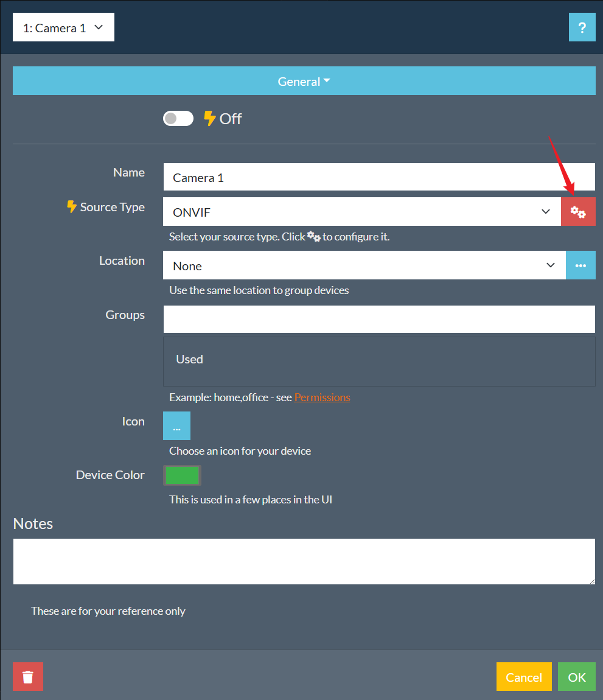
Task: Click the red gears button to configure source
Action: coord(578,212)
